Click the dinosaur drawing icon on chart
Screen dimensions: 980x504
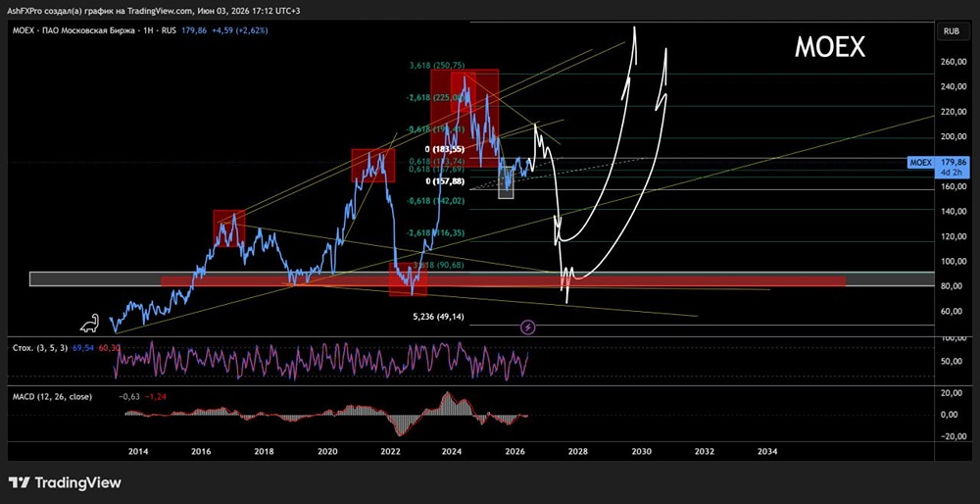coord(89,323)
